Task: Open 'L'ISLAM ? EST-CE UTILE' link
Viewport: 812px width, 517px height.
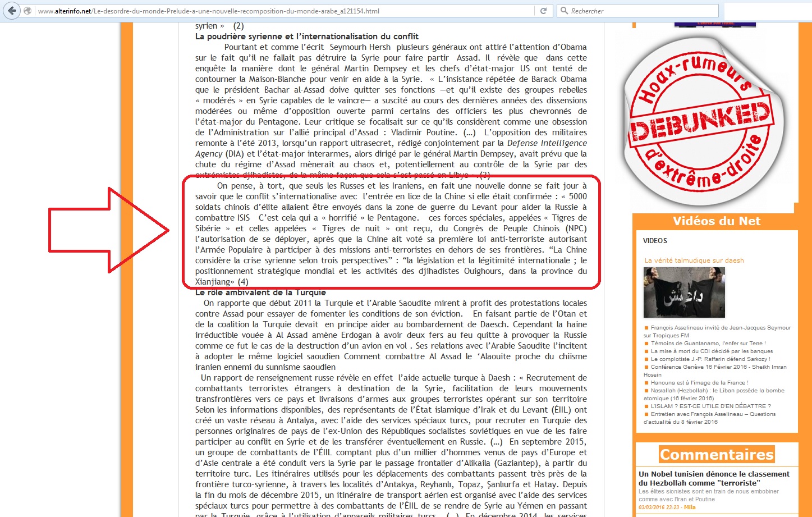Action: coord(710,406)
